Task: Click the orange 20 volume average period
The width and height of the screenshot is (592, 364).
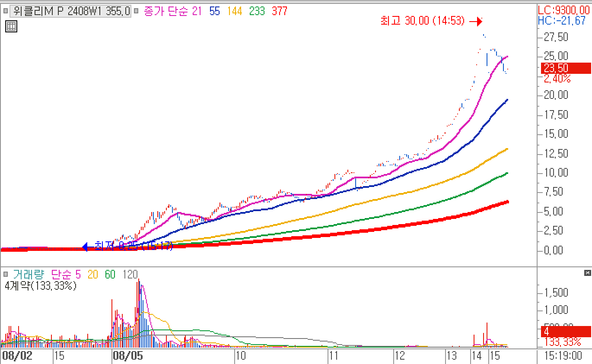Action: [x=93, y=275]
